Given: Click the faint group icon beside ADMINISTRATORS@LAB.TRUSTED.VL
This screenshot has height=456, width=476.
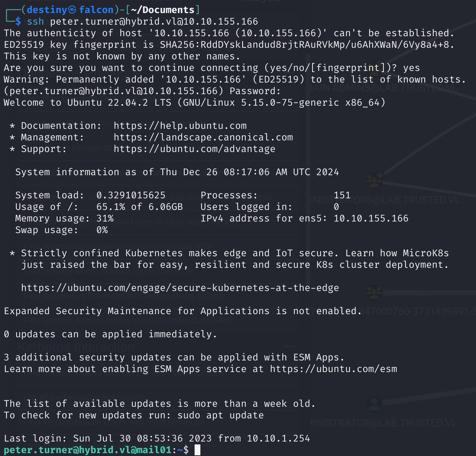Looking at the screenshot, I should point(374,180).
